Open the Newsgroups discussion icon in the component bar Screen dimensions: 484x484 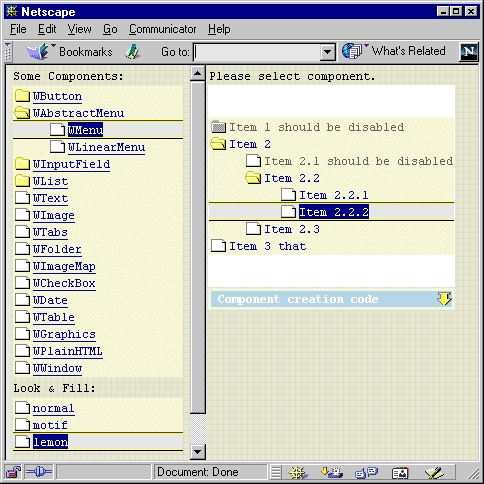(x=366, y=472)
